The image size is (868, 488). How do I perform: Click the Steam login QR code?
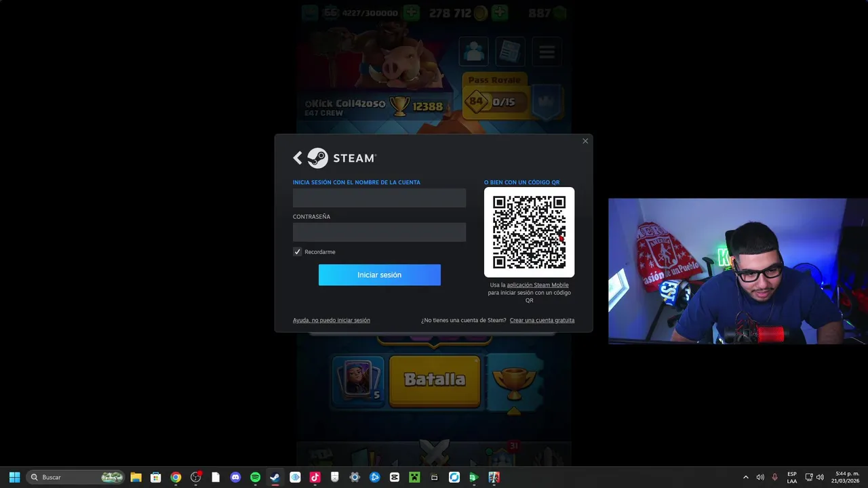[529, 232]
